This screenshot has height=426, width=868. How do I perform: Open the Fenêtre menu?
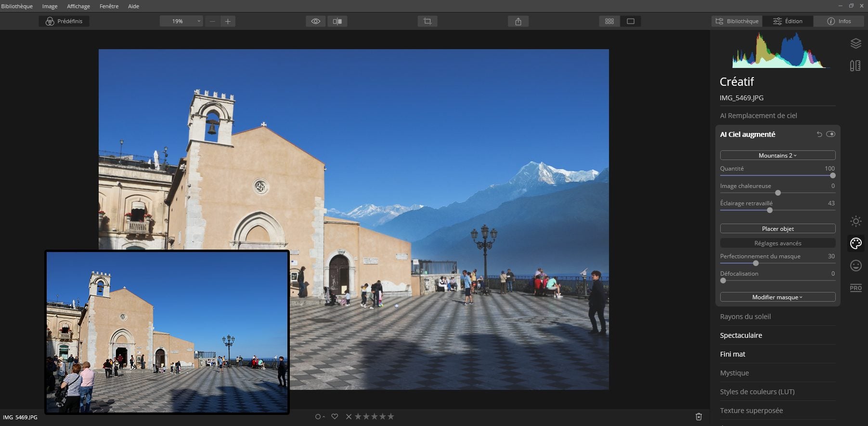[x=109, y=6]
